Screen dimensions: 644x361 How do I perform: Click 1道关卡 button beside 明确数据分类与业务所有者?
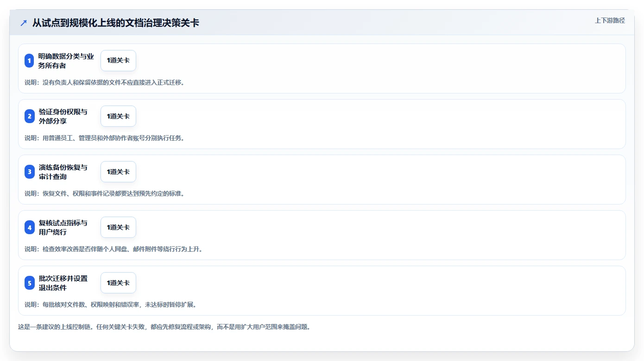click(118, 61)
